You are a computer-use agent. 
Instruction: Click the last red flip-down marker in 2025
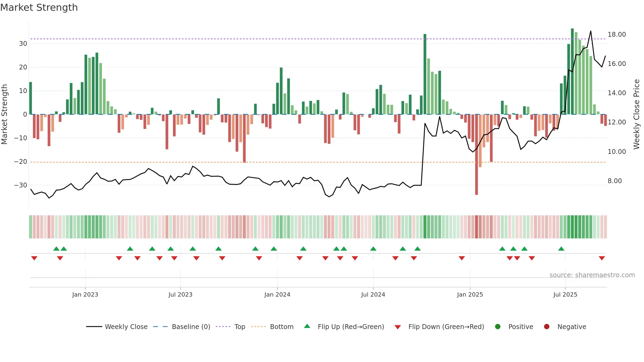pyautogui.click(x=602, y=258)
